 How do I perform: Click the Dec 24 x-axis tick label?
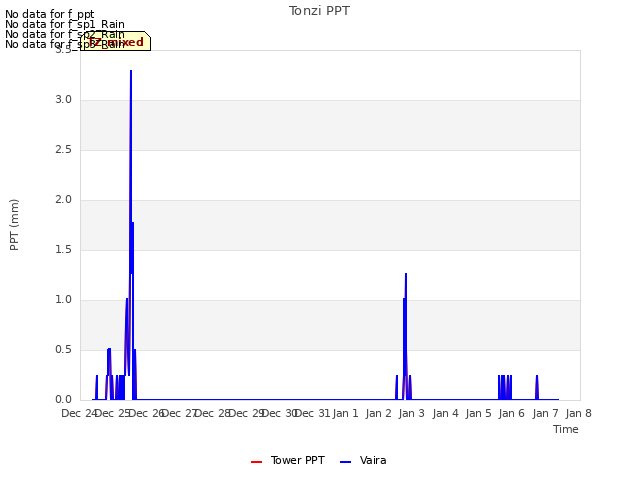coord(79,413)
